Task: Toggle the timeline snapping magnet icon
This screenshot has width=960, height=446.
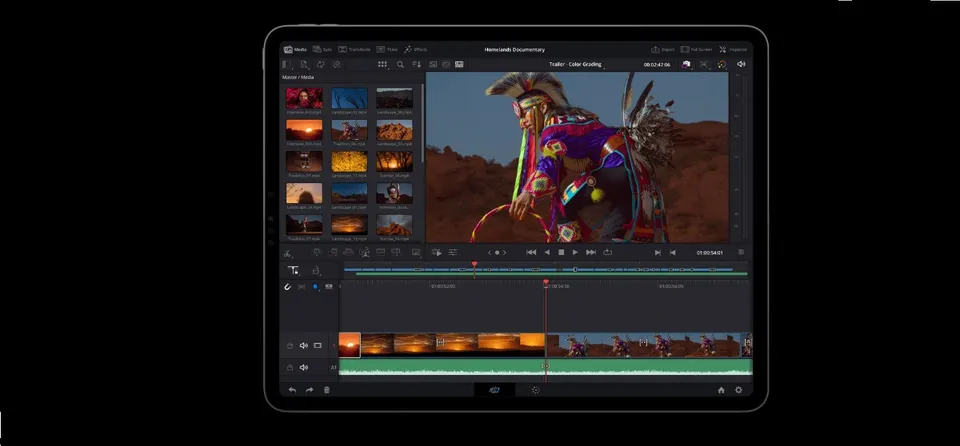Action: tap(287, 287)
